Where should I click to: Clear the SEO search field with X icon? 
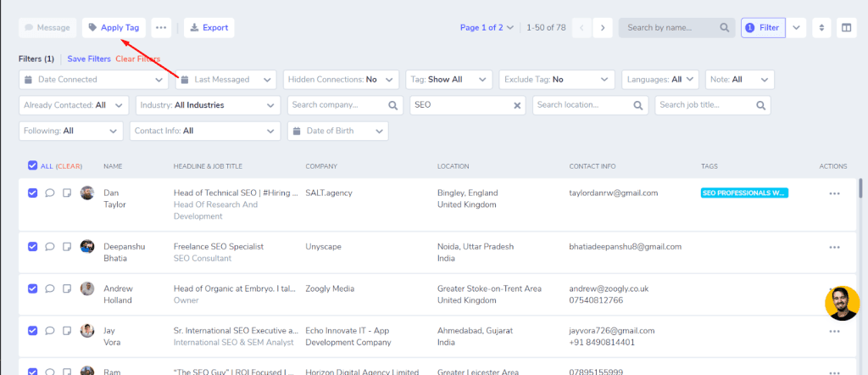point(517,105)
